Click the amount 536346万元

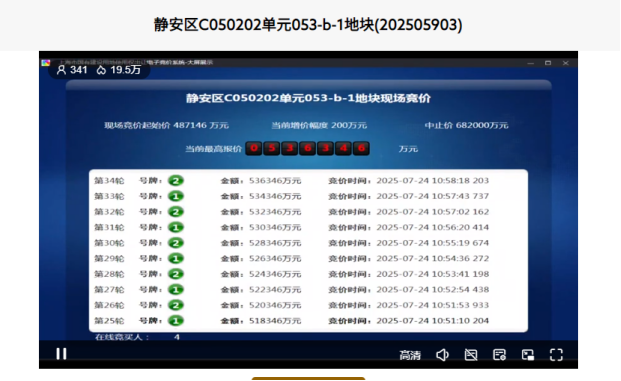275,181
